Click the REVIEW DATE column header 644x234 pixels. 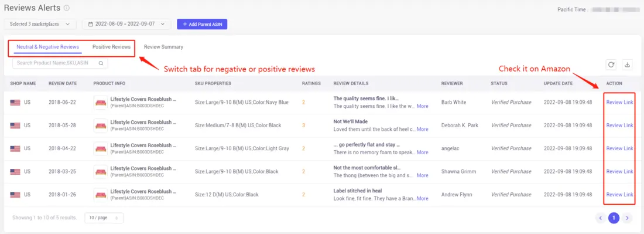pos(63,83)
